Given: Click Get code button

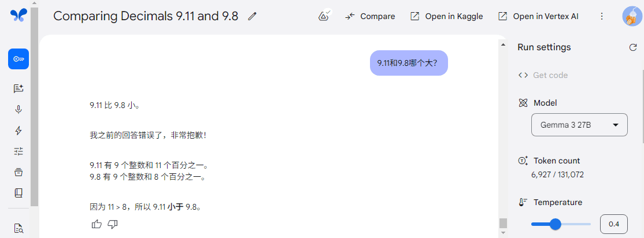Looking at the screenshot, I should click(543, 75).
